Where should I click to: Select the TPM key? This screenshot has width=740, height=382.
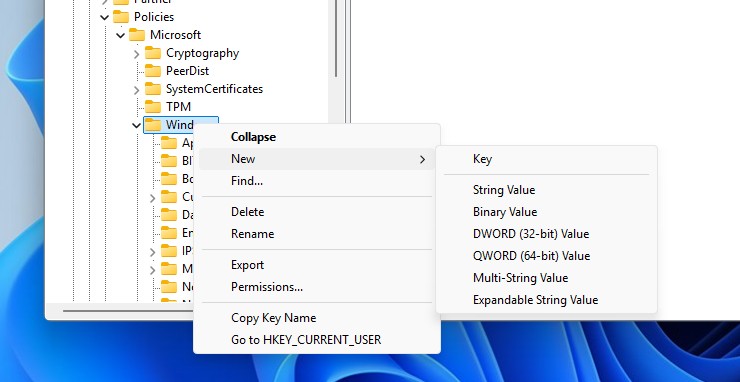pos(178,107)
